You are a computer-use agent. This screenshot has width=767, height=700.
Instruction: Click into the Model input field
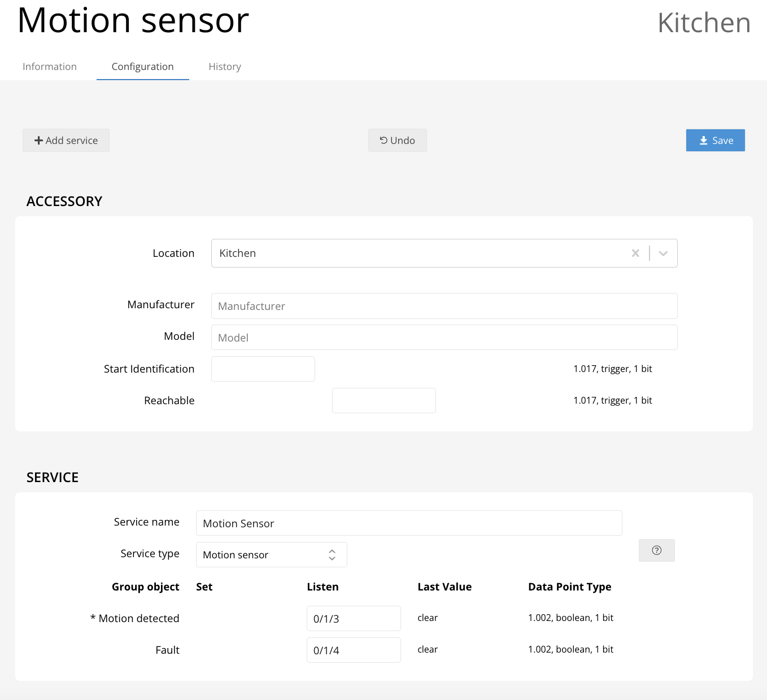click(444, 338)
